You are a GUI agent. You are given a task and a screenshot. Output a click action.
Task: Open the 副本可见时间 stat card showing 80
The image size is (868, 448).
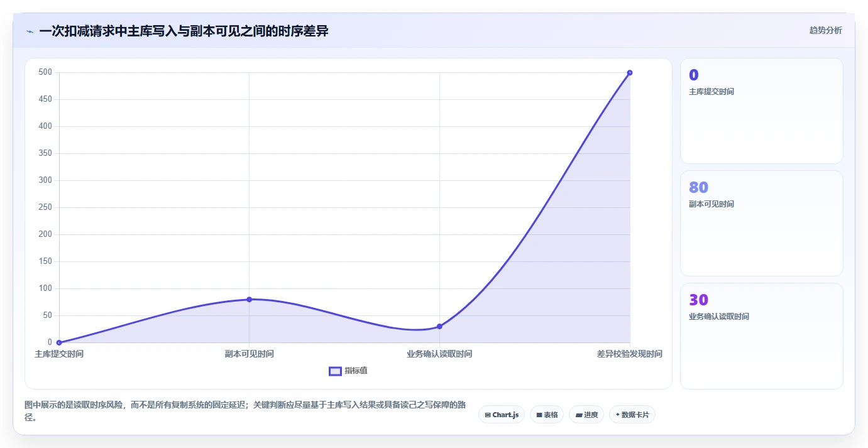click(761, 224)
